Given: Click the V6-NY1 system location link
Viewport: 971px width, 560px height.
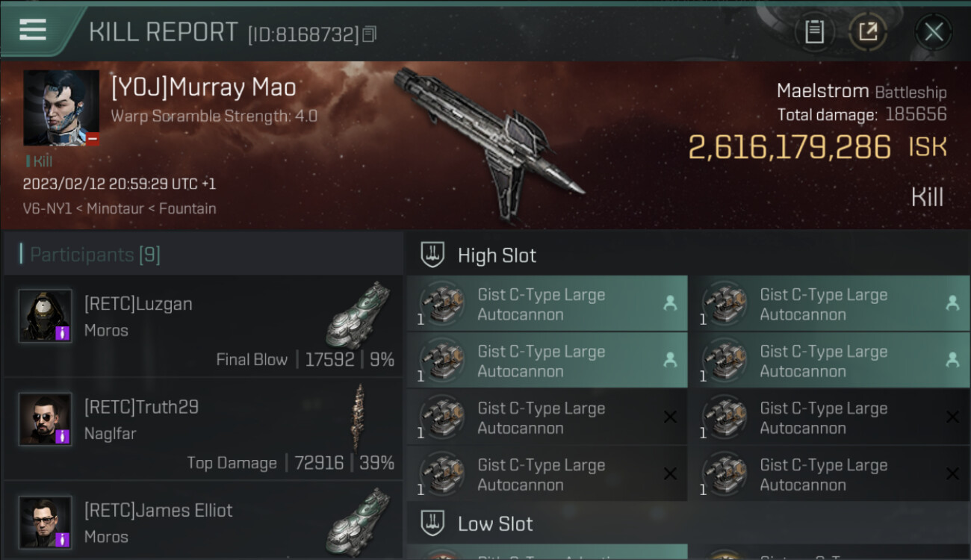Looking at the screenshot, I should [x=48, y=209].
